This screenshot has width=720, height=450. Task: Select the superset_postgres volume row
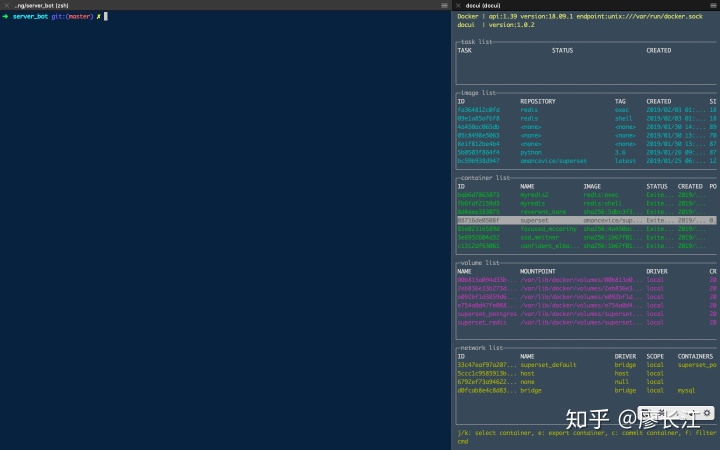[x=586, y=314]
